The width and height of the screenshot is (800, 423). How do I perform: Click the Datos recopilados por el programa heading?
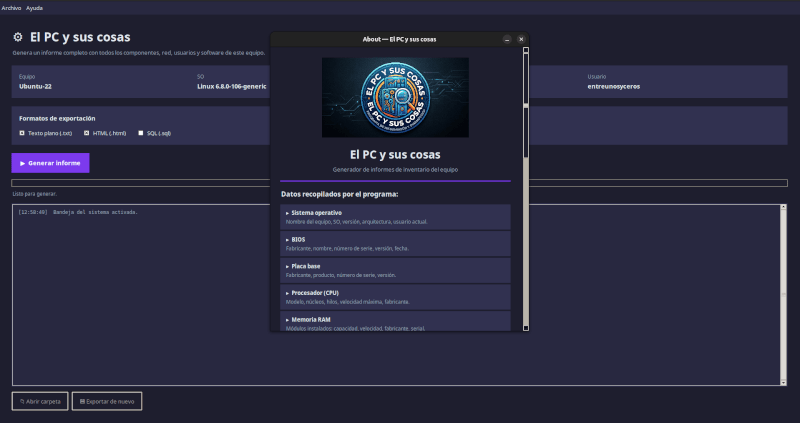coord(340,194)
